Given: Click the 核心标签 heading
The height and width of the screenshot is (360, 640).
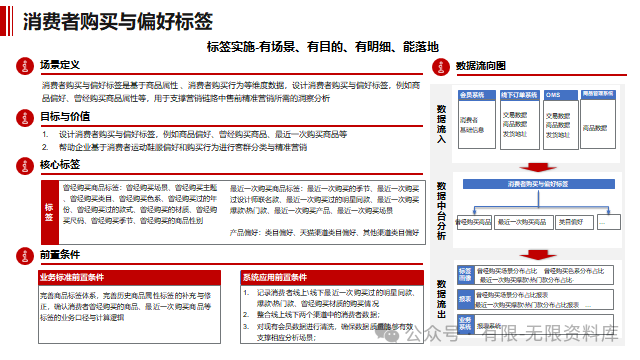Looking at the screenshot, I should 60,164.
